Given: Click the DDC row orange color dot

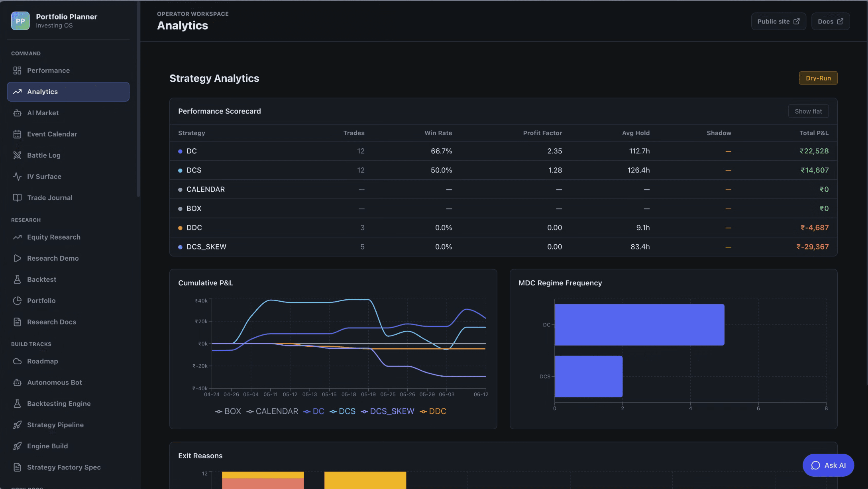Looking at the screenshot, I should tap(180, 228).
